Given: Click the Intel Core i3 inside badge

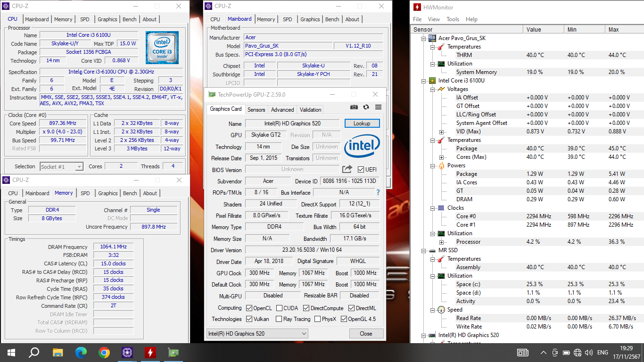Looking at the screenshot, I should [162, 48].
